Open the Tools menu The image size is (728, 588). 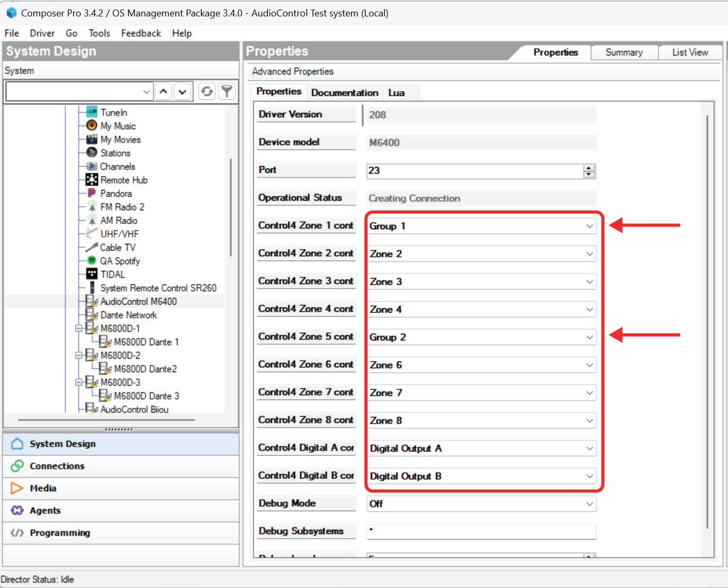click(99, 33)
